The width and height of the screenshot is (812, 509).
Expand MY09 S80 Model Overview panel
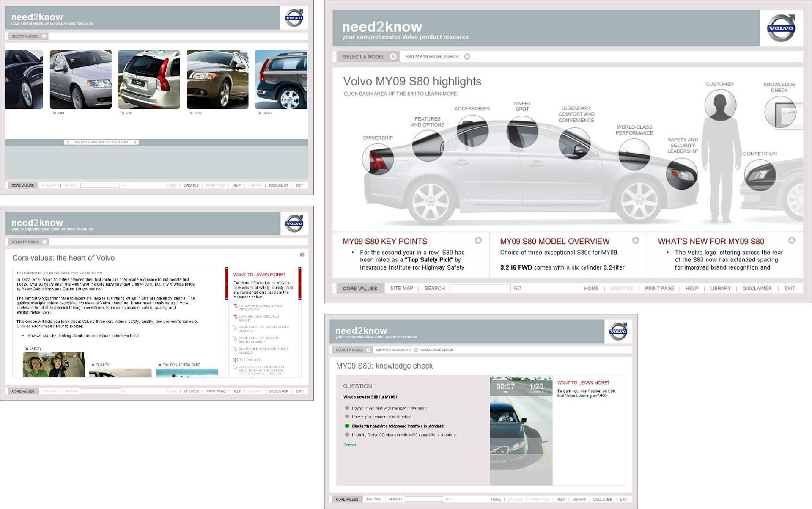(x=635, y=240)
